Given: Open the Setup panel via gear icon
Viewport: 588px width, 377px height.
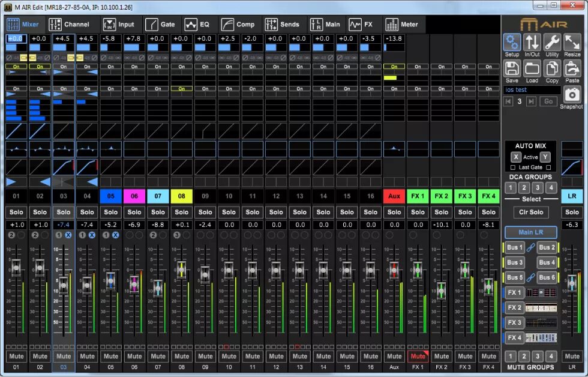Looking at the screenshot, I should 511,42.
